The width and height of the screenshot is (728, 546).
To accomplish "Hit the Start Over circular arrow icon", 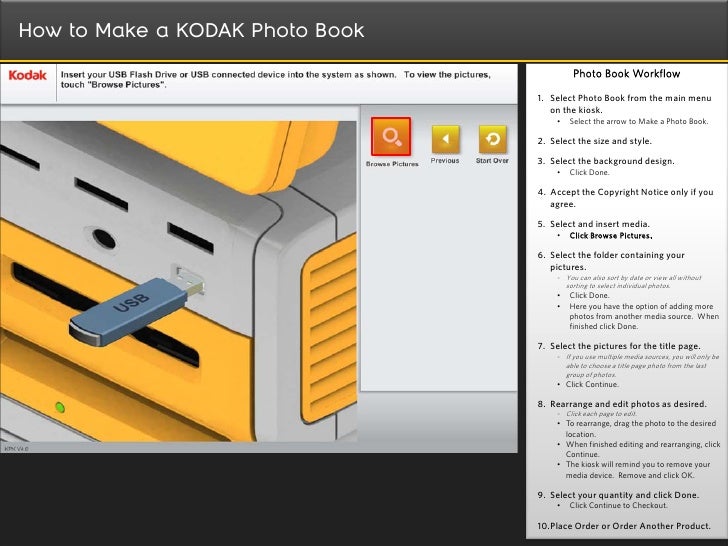I will tap(491, 137).
